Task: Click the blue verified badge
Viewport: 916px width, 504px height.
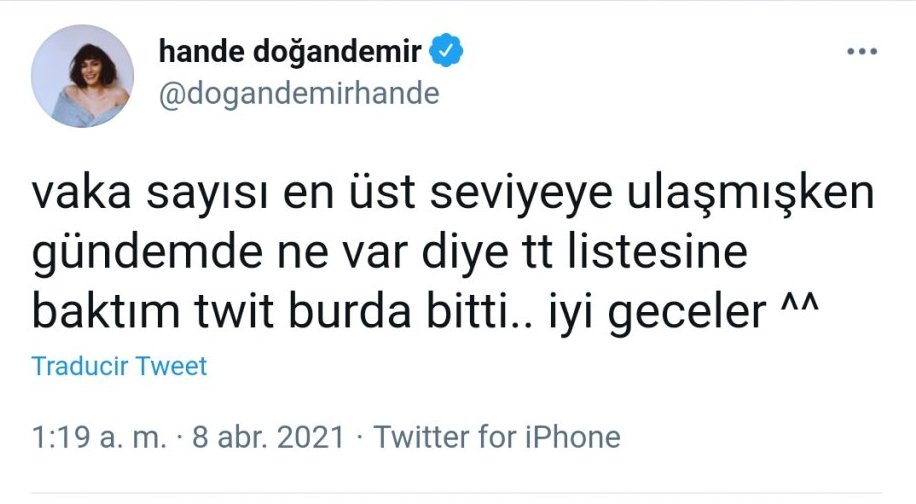Action: pos(445,51)
